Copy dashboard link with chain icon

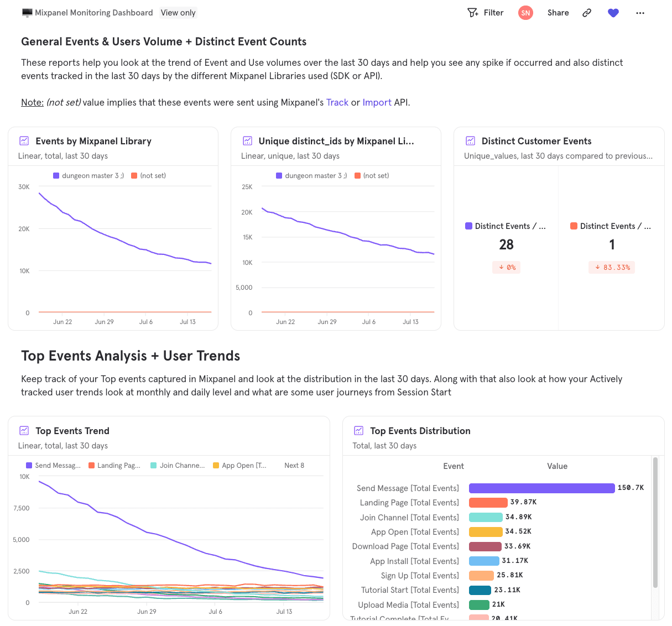tap(587, 13)
